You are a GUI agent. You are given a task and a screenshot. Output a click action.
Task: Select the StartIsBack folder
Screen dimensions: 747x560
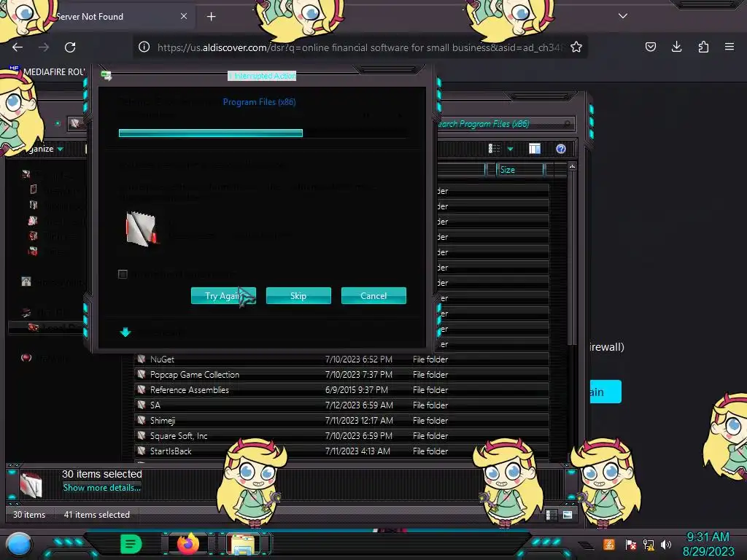(341, 451)
